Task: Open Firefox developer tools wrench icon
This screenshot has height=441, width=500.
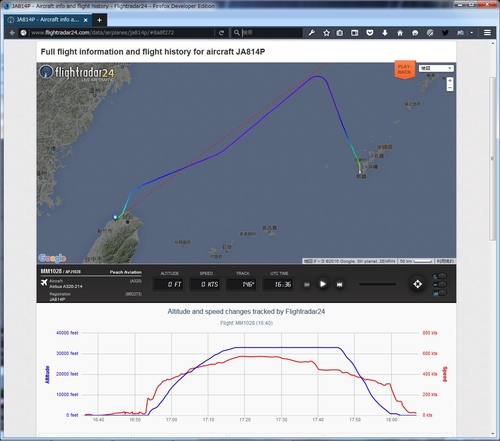Action: 312,33
